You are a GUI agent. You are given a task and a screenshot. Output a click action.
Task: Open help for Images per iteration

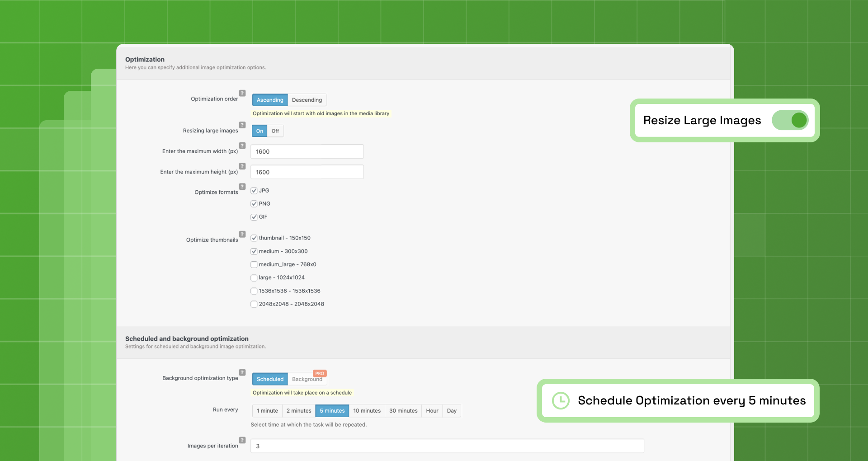pyautogui.click(x=242, y=440)
